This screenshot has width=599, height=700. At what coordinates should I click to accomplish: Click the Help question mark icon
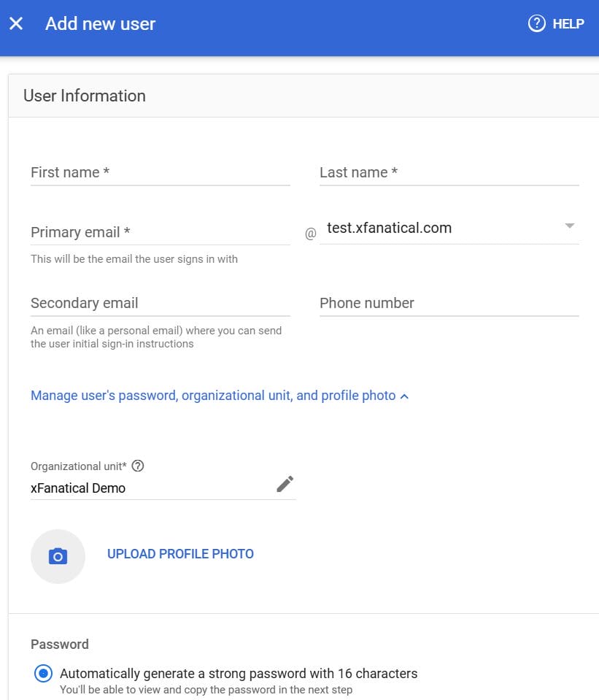click(537, 23)
